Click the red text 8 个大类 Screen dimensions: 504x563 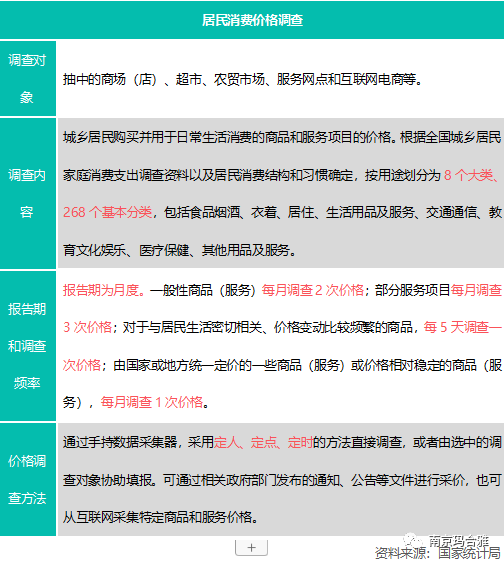(472, 175)
